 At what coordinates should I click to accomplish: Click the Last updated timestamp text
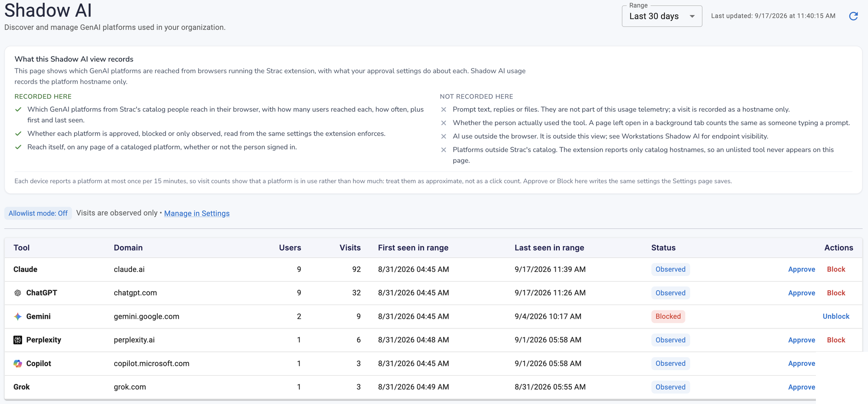tap(773, 16)
